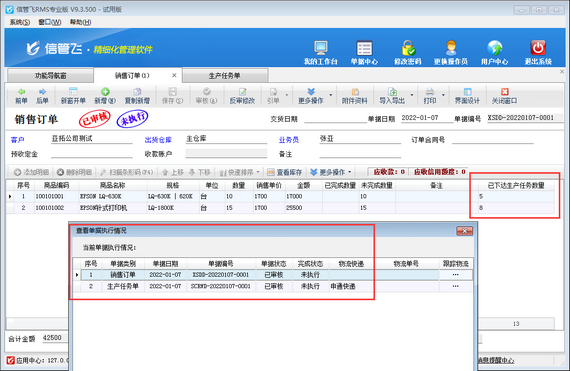Screen dimensions: 570x371
Task: Expand 更多操作 dropdown in main toolbar
Action: [x=330, y=95]
